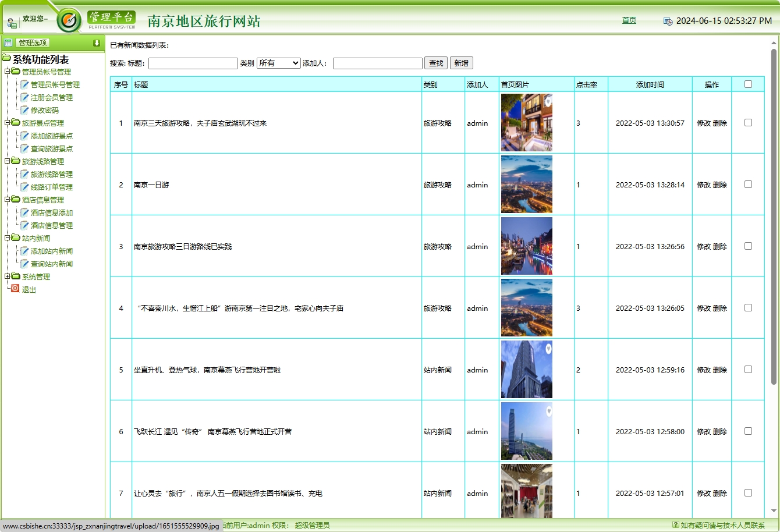The width and height of the screenshot is (780, 532).
Task: Click the calendar icon beside the date
Action: click(667, 21)
